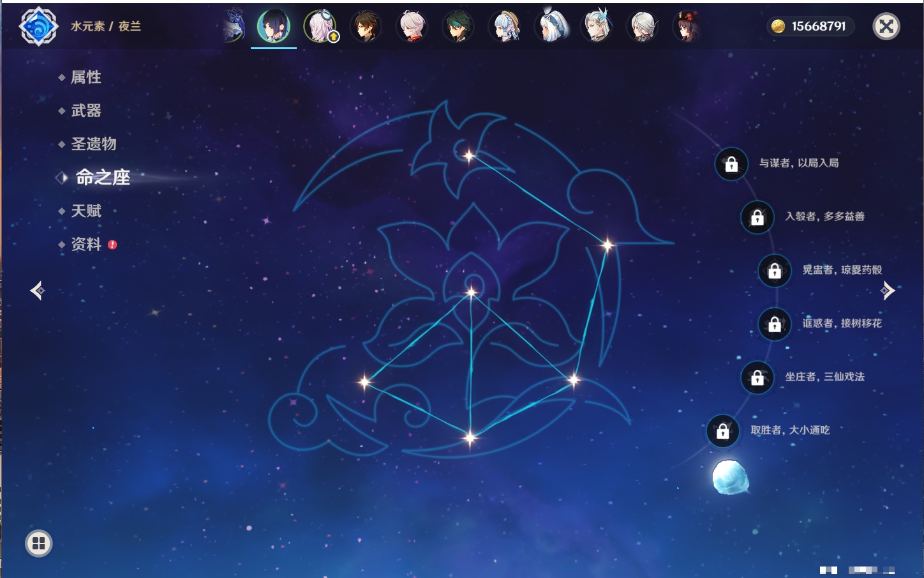Click the glowing Stella Fortuna orb

click(729, 477)
